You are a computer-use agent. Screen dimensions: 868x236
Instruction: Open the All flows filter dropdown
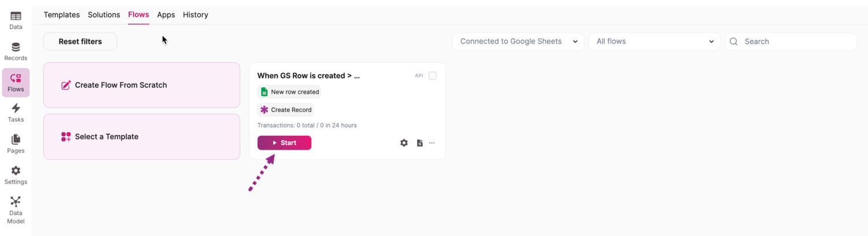coord(654,42)
